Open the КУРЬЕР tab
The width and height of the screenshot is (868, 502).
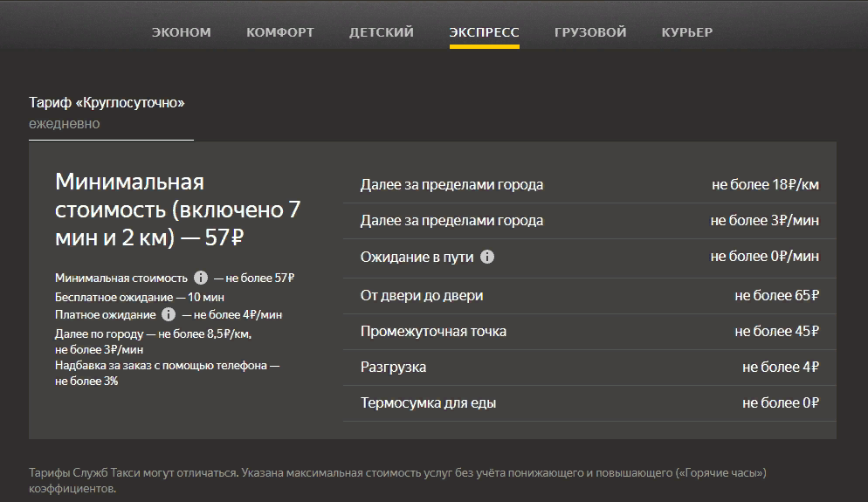686,32
